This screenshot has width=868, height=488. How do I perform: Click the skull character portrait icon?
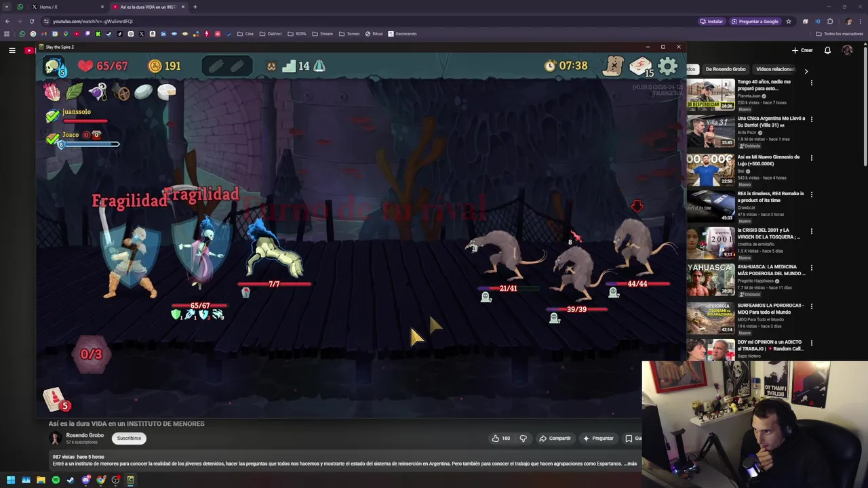coord(54,66)
